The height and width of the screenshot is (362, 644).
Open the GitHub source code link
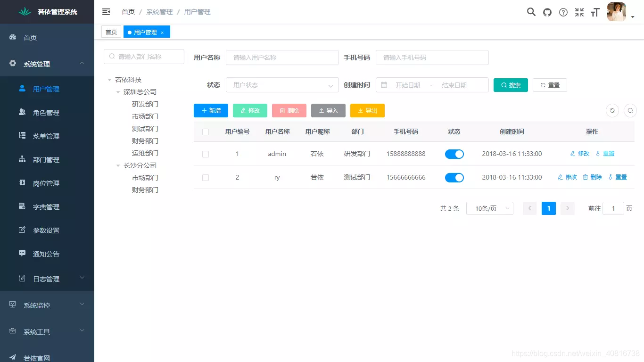coord(547,12)
